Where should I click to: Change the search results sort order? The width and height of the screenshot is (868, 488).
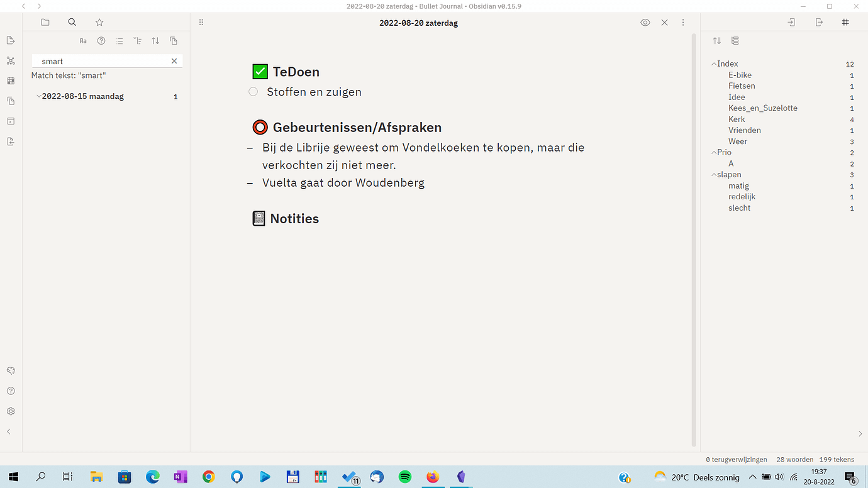(155, 40)
